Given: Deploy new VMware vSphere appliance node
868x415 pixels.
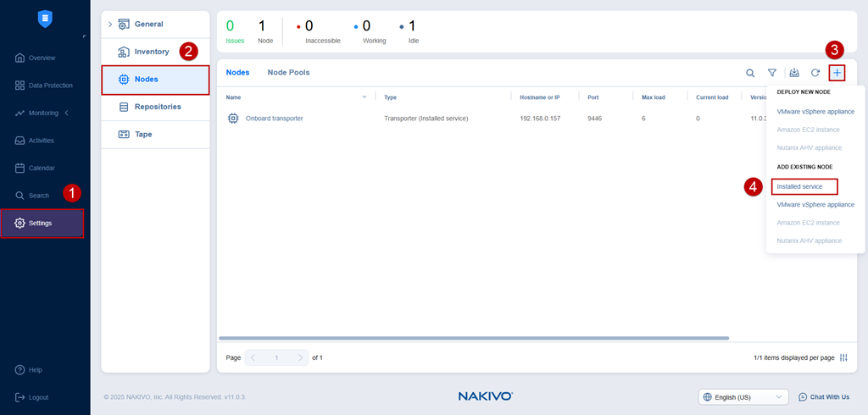Looking at the screenshot, I should pos(815,112).
